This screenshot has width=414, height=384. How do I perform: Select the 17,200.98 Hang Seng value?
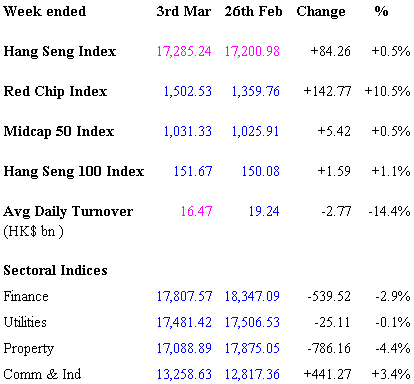(x=252, y=51)
